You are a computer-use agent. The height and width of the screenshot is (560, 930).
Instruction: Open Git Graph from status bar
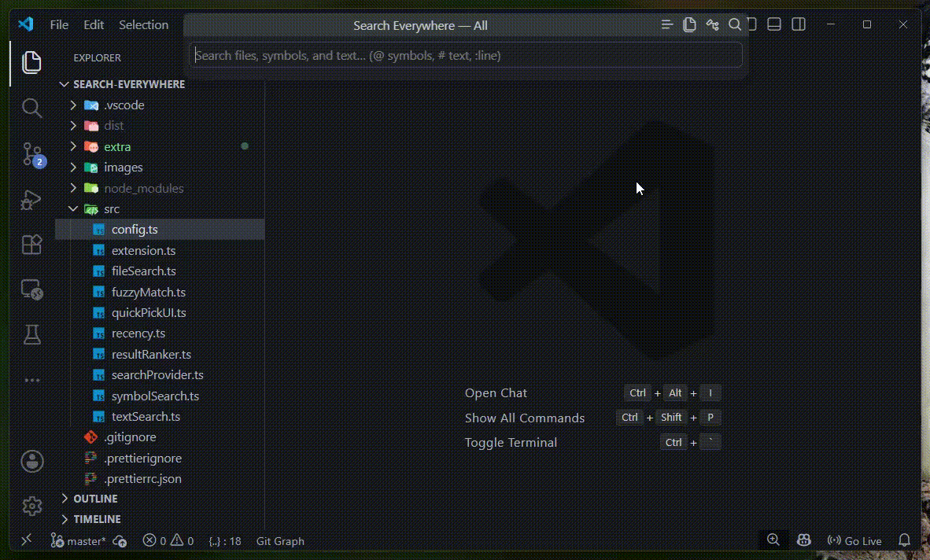(x=280, y=541)
